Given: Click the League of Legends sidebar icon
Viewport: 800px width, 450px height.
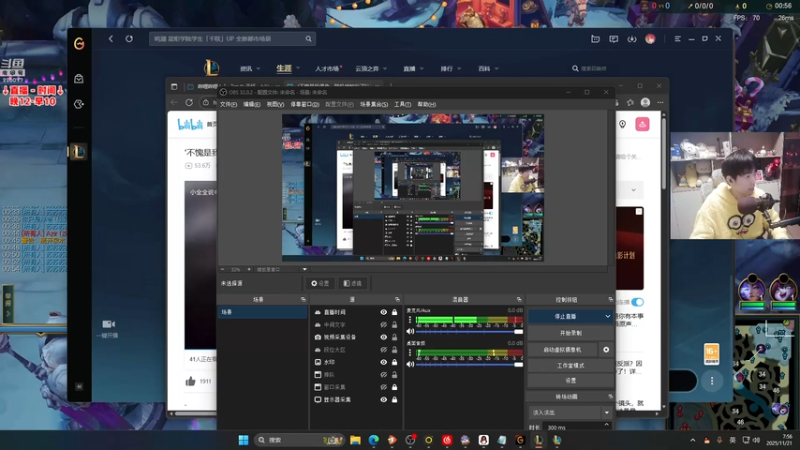Looking at the screenshot, I should (79, 152).
